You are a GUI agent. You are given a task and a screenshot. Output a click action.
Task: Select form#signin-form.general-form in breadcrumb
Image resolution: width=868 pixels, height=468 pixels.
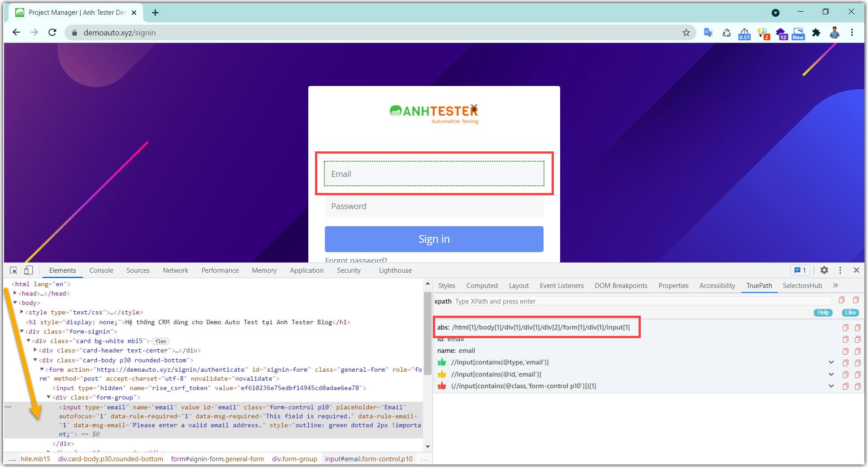[x=217, y=459]
